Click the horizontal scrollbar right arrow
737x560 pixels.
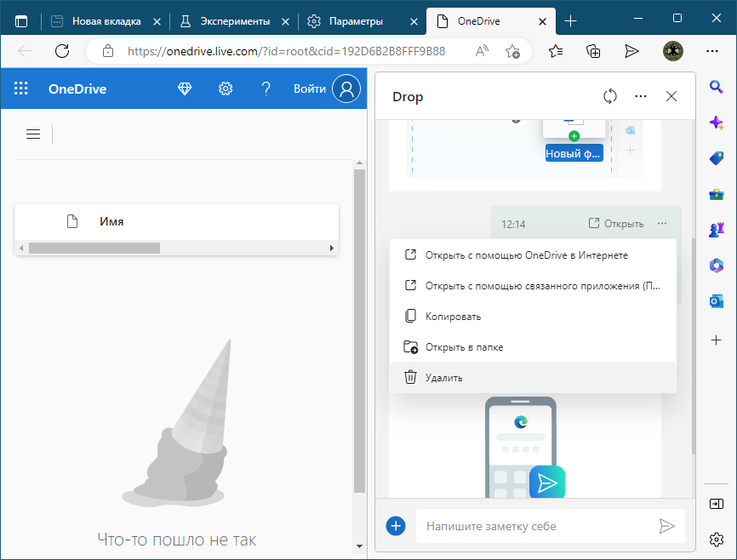(x=331, y=248)
